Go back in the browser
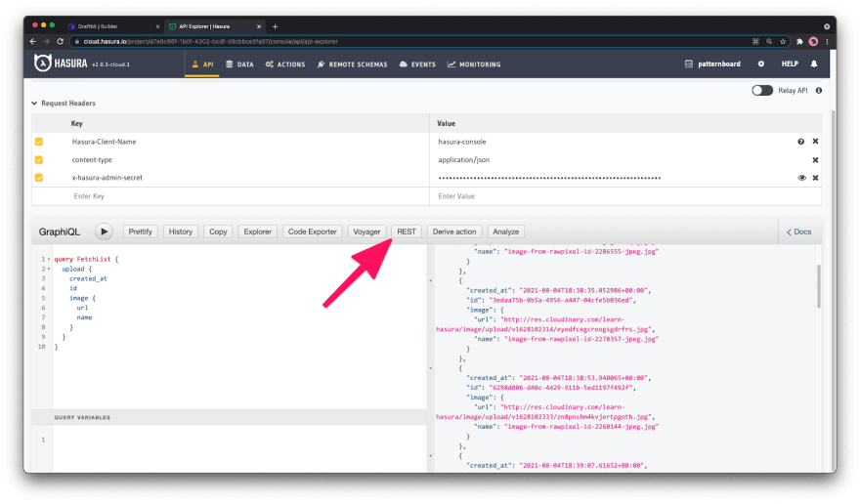 pyautogui.click(x=33, y=41)
